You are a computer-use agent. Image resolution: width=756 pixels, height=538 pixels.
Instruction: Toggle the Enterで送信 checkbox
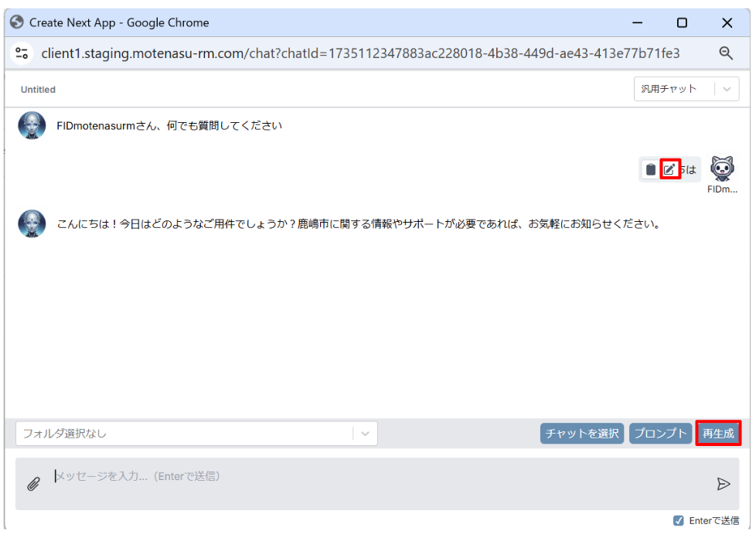click(x=679, y=521)
